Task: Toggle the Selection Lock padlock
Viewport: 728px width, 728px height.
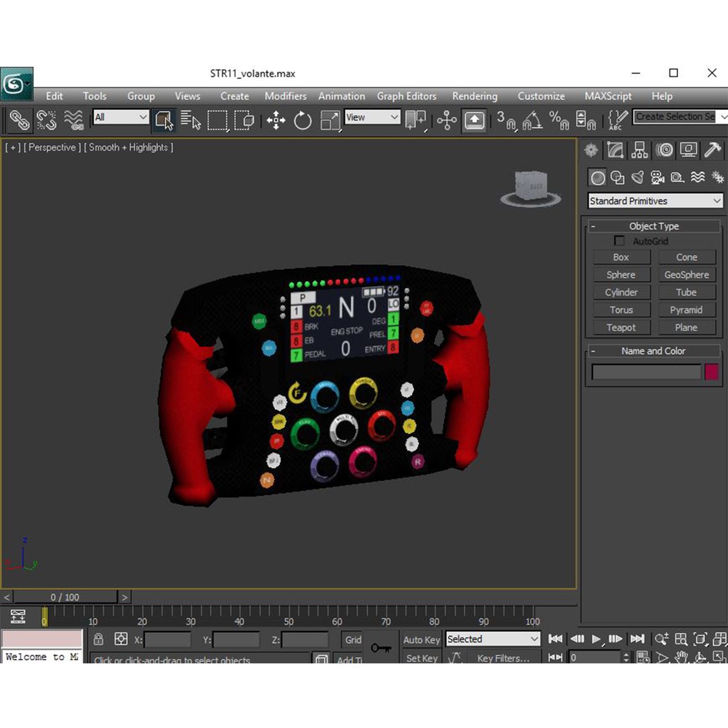Action: 98,639
